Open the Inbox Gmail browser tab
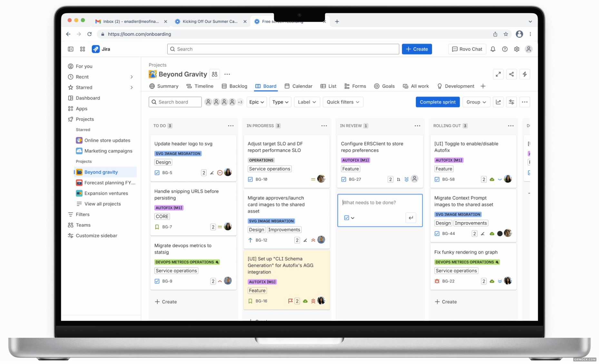The height and width of the screenshot is (364, 599). [x=131, y=22]
